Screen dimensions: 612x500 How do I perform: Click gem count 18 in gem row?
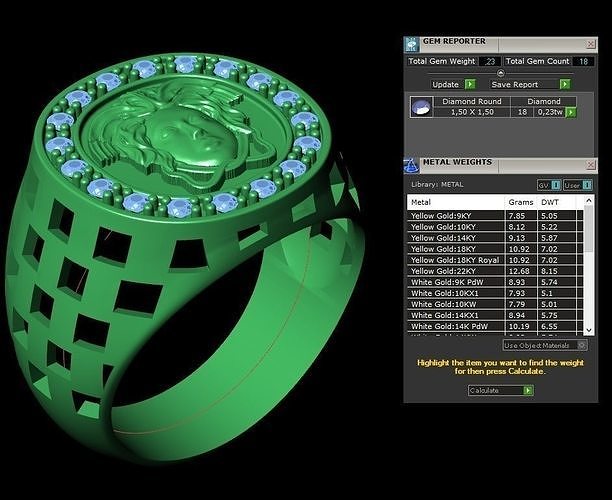522,112
